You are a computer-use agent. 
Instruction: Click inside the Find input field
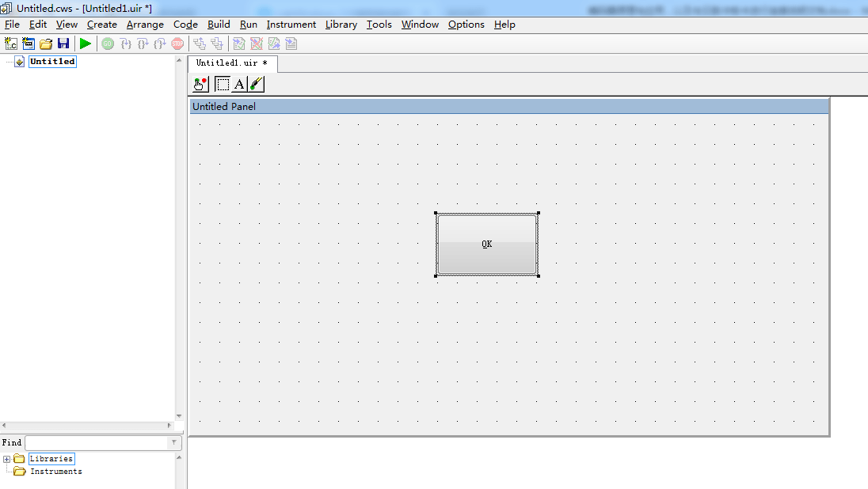pos(95,443)
